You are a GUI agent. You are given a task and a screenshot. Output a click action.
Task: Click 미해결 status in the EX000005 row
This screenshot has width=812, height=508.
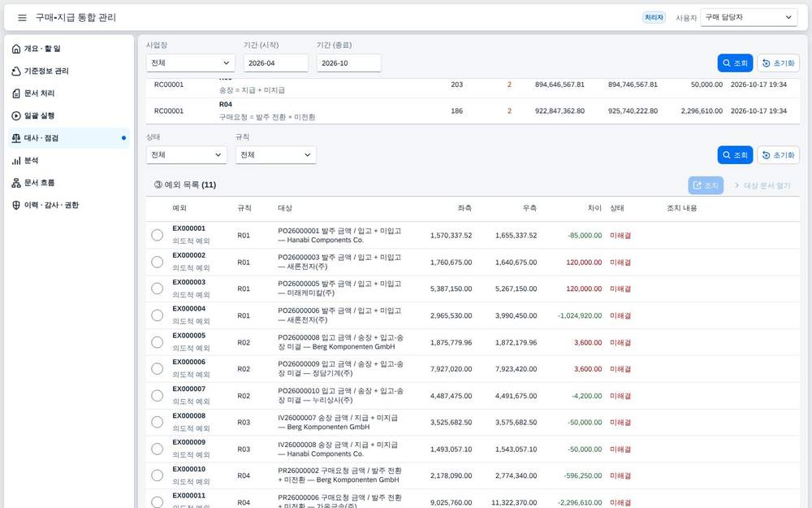coord(620,343)
